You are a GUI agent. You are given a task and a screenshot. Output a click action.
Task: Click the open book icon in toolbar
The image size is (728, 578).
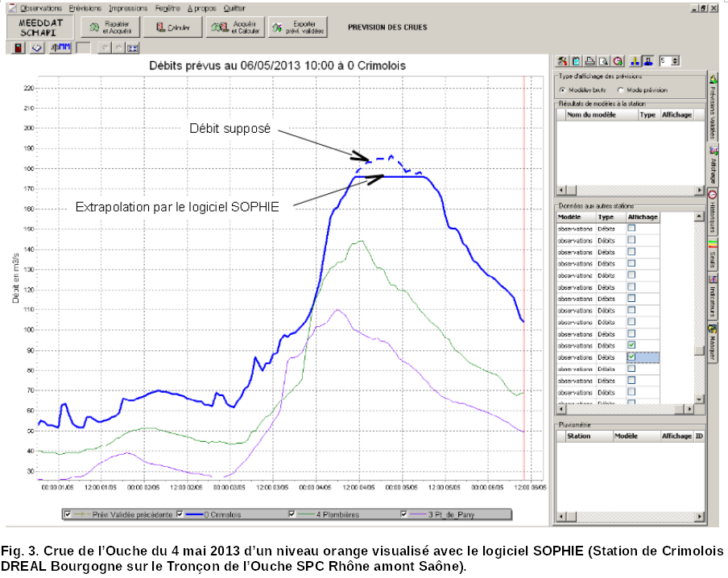coord(37,47)
